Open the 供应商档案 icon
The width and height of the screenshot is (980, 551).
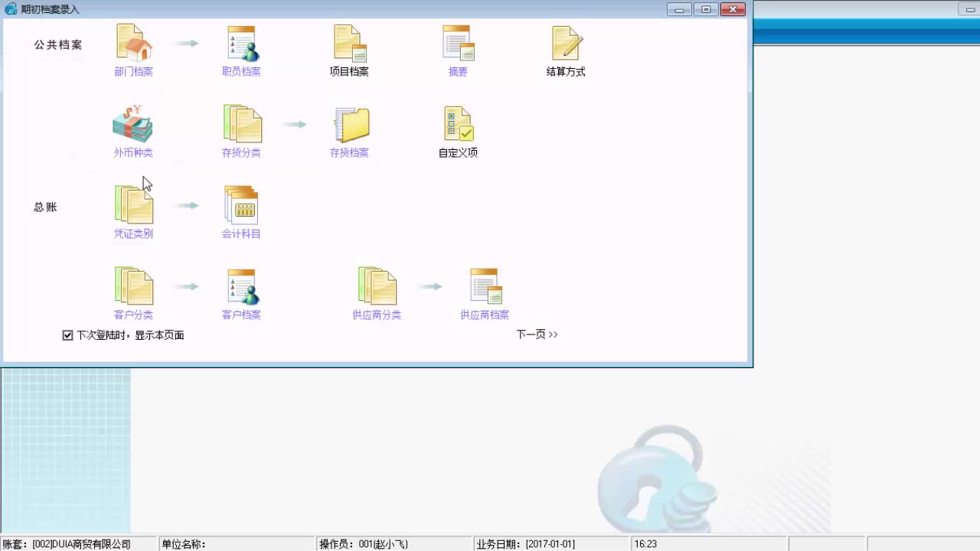[485, 286]
